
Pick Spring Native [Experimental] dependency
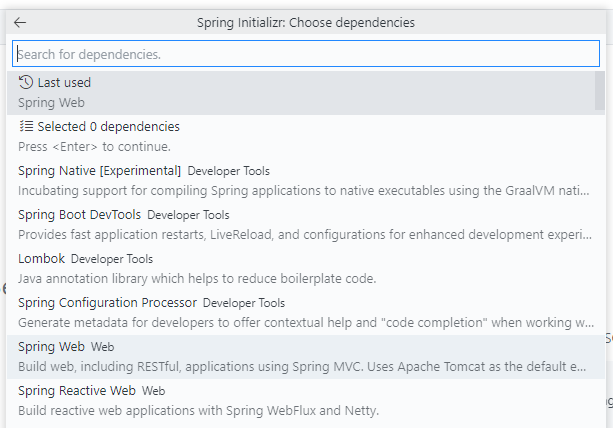[x=306, y=181]
